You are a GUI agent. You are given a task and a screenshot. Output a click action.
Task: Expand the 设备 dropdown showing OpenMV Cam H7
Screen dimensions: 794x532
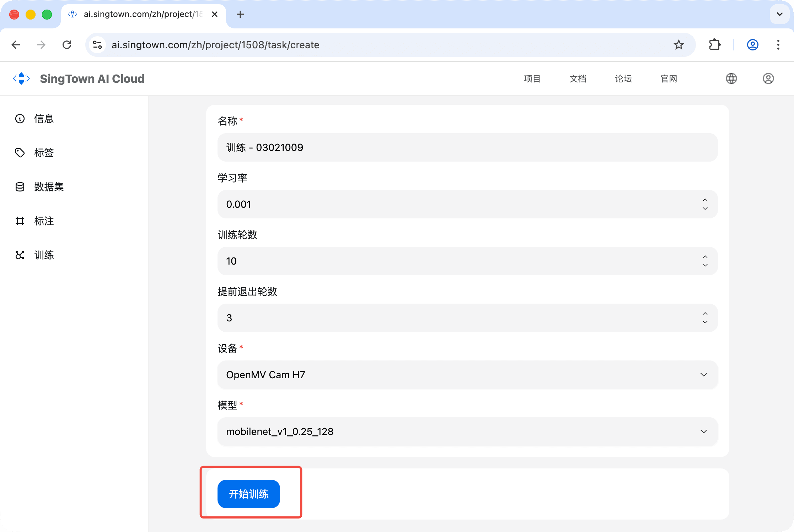pyautogui.click(x=467, y=375)
